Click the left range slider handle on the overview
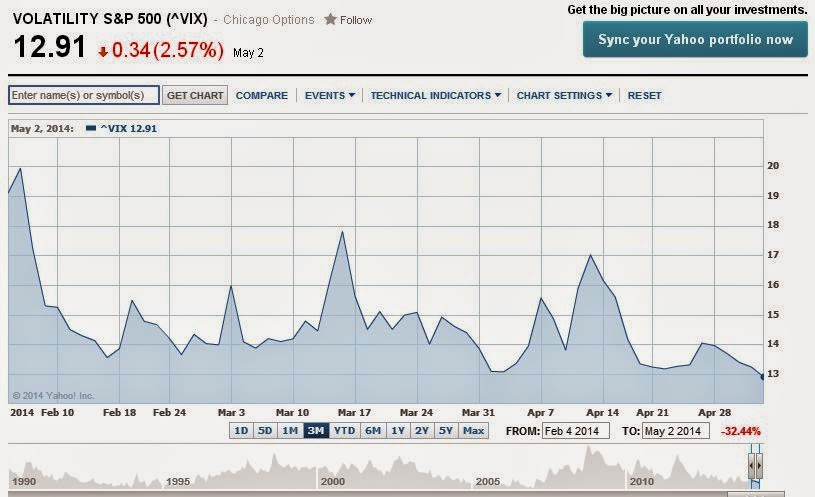Viewport: 815px width, 497px height. (x=751, y=466)
